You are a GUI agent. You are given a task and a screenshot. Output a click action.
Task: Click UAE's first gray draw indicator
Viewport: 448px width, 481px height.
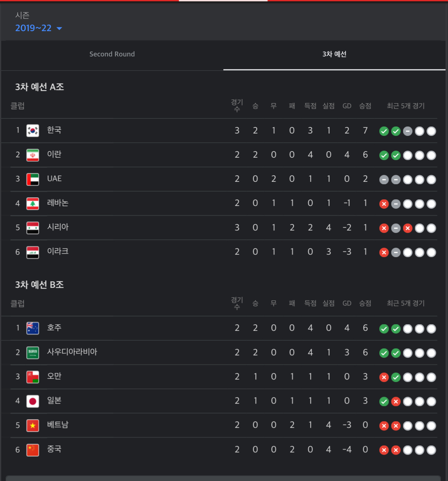[384, 180]
